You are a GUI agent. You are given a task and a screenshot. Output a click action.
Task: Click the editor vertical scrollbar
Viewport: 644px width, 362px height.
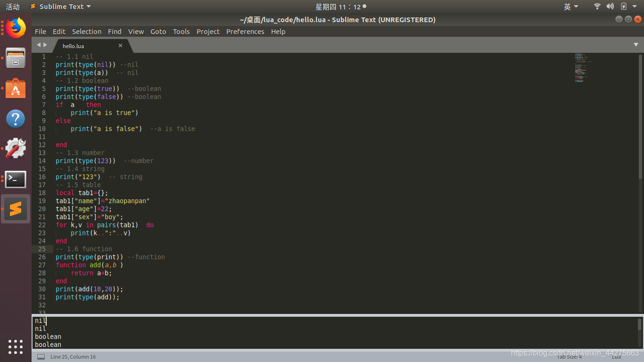(x=640, y=116)
